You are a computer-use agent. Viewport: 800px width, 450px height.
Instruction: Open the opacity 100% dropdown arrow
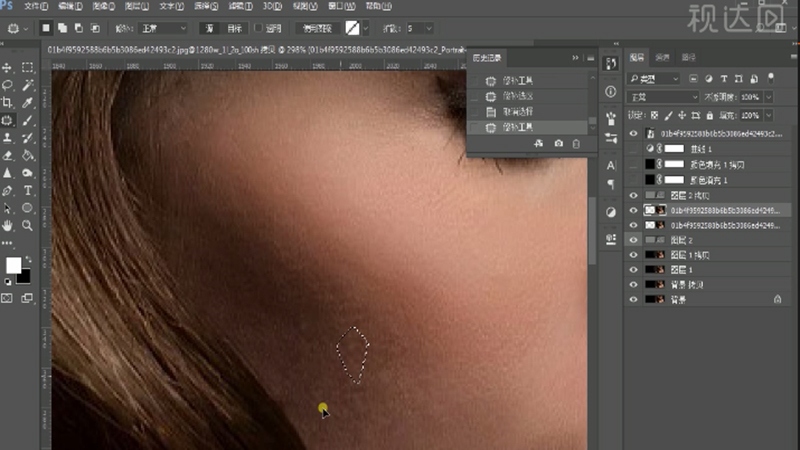pyautogui.click(x=769, y=97)
